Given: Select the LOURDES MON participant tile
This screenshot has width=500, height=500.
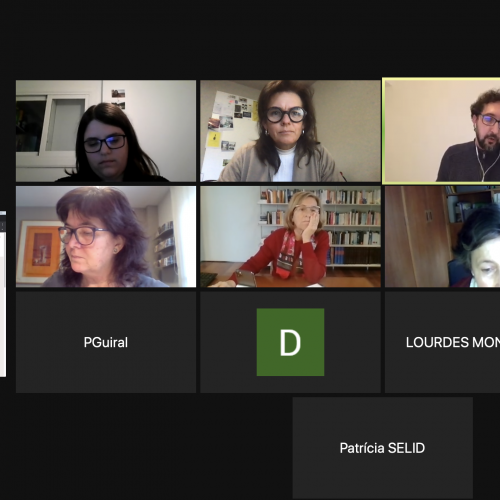Looking at the screenshot, I should (443, 342).
